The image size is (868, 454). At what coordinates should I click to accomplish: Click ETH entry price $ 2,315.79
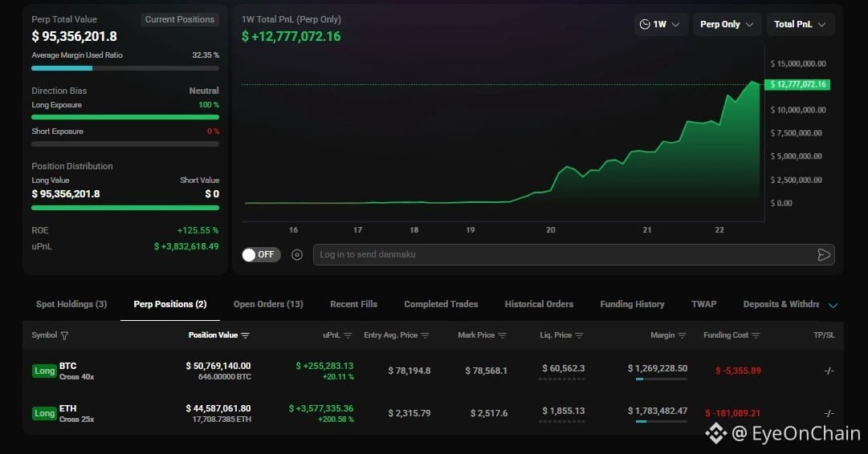[x=409, y=414]
